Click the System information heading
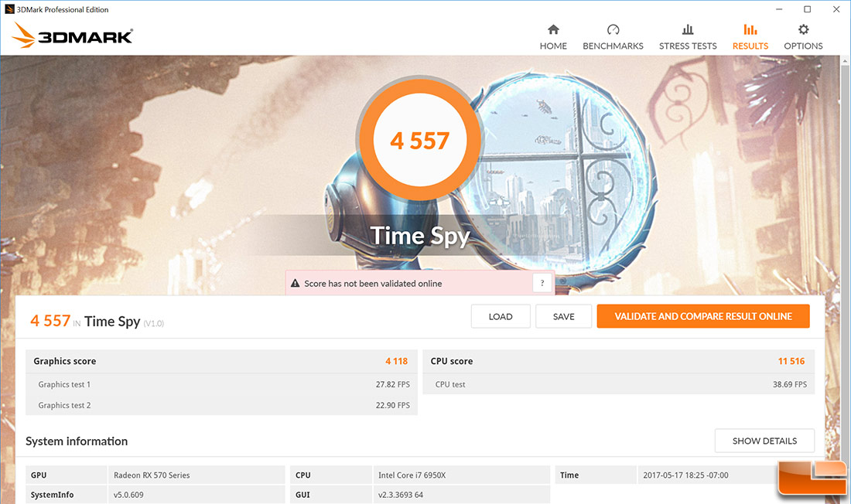The height and width of the screenshot is (504, 851). [x=77, y=441]
